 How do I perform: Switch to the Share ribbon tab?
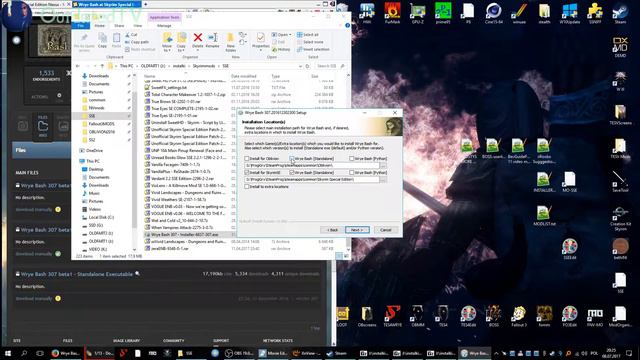tap(119, 26)
